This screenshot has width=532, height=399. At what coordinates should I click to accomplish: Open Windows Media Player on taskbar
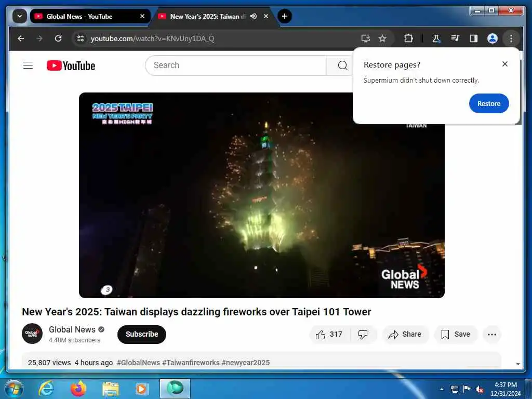pos(141,389)
